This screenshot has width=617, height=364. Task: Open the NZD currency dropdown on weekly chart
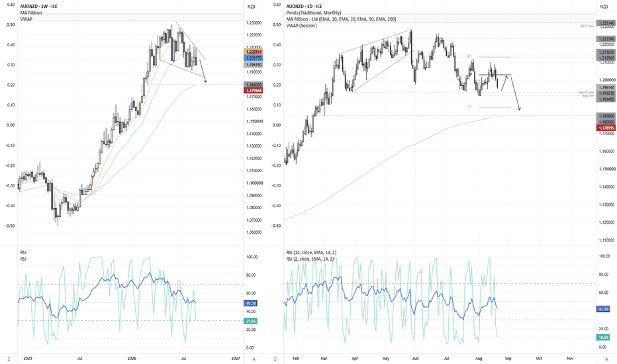pyautogui.click(x=251, y=7)
